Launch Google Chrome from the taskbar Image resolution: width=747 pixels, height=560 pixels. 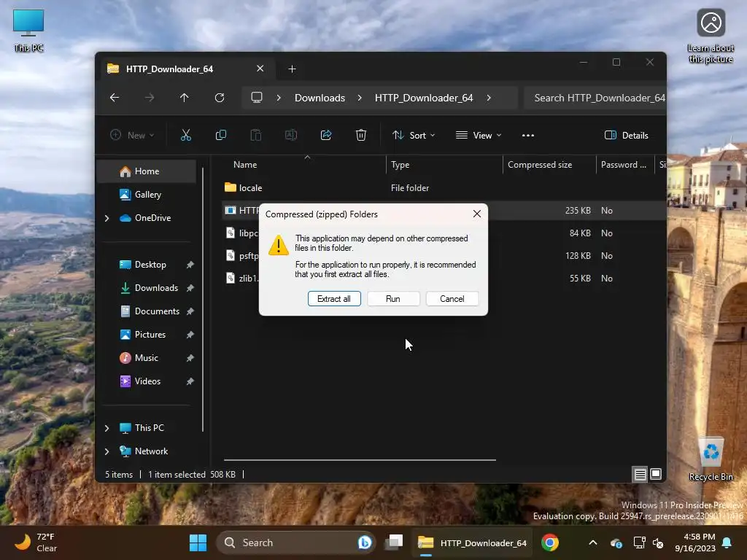pos(550,542)
